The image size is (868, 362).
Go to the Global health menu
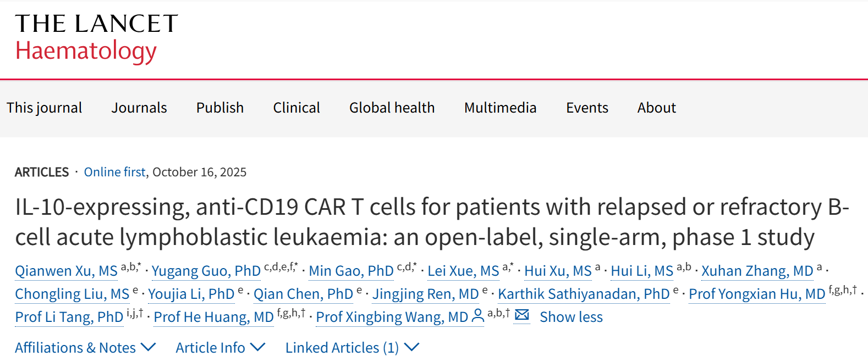(392, 108)
